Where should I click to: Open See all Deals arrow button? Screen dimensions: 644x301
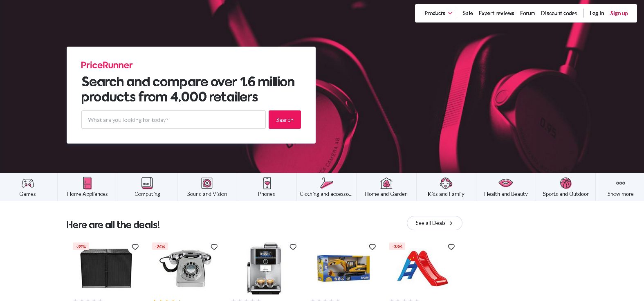click(435, 223)
